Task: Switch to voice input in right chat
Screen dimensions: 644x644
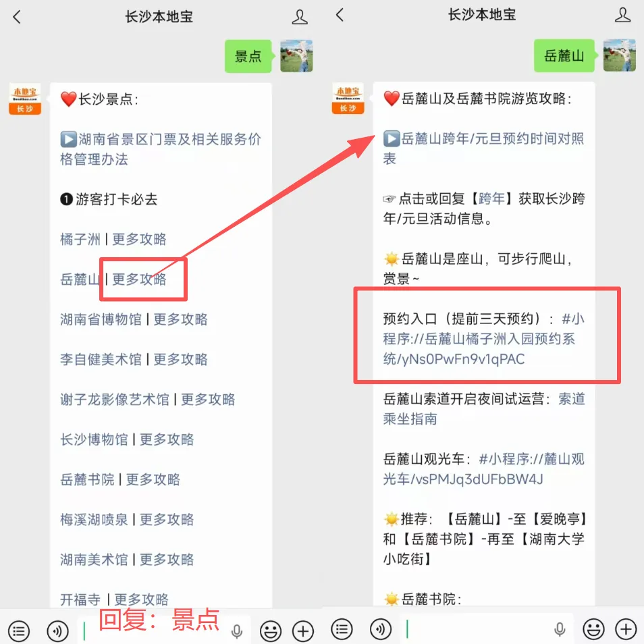Action: pyautogui.click(x=381, y=628)
